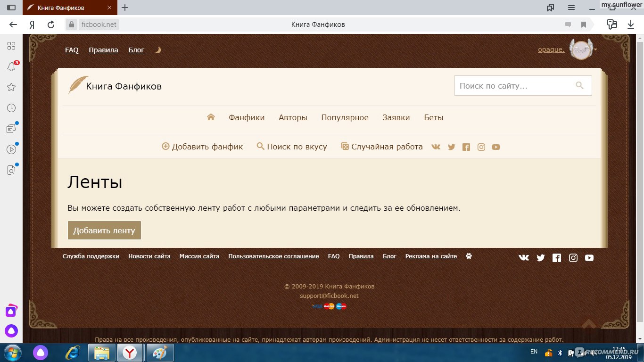Click support@ficbook.net email link
Viewport: 644px width, 362px height.
(329, 296)
